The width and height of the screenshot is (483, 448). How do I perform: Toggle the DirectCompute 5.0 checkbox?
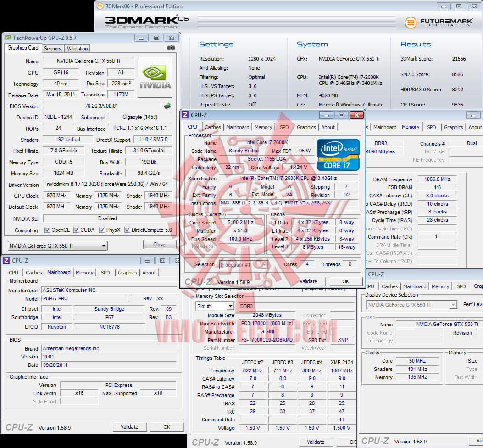(x=127, y=230)
